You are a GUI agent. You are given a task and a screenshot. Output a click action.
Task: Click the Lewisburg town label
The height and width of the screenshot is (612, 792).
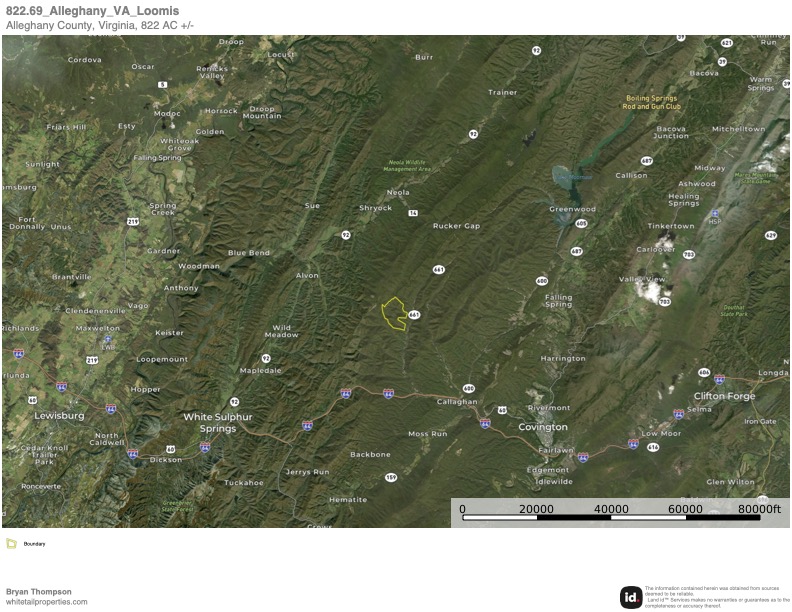click(59, 416)
